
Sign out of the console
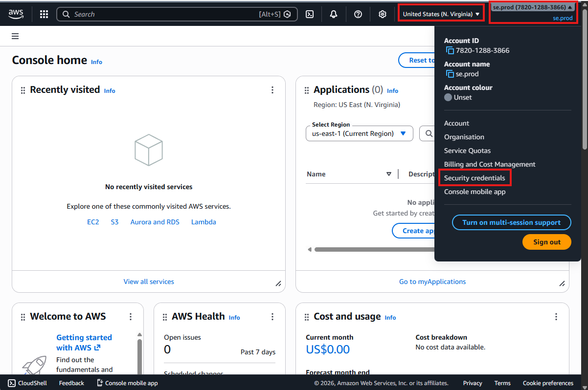[547, 242]
